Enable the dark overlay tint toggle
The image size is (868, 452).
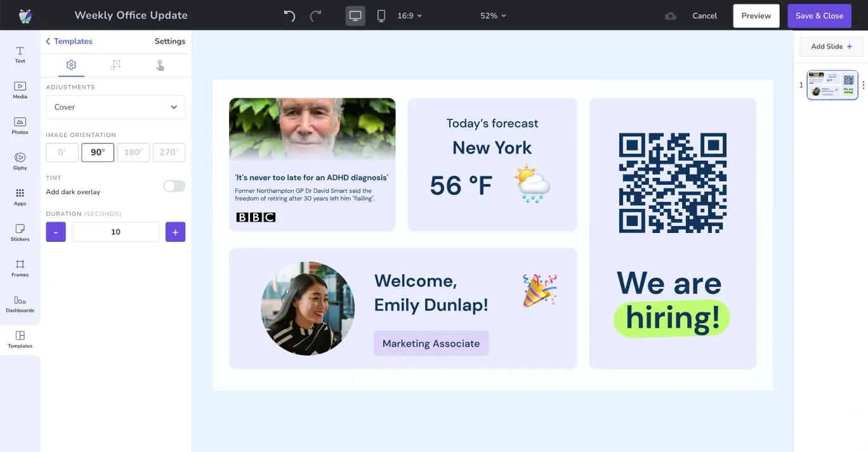point(174,186)
